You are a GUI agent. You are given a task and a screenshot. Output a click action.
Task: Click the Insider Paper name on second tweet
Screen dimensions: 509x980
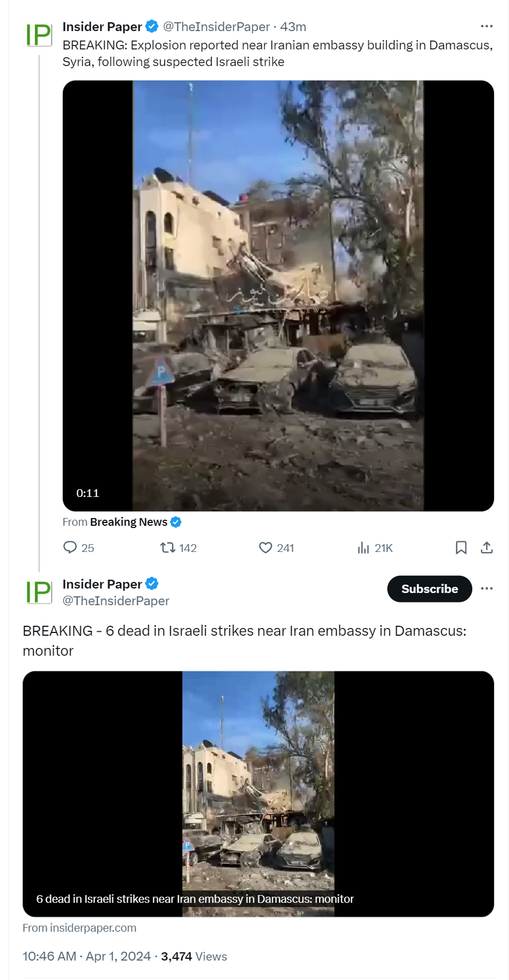[102, 584]
